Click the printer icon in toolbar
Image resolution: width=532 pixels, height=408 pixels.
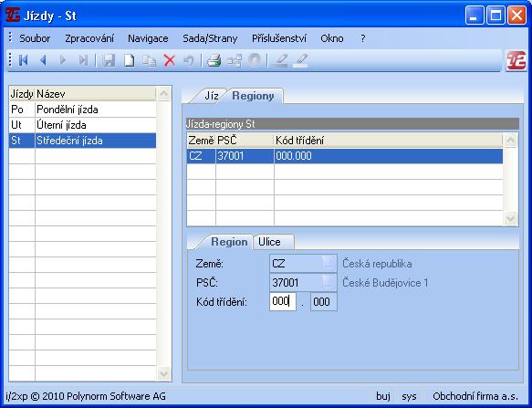tap(214, 61)
